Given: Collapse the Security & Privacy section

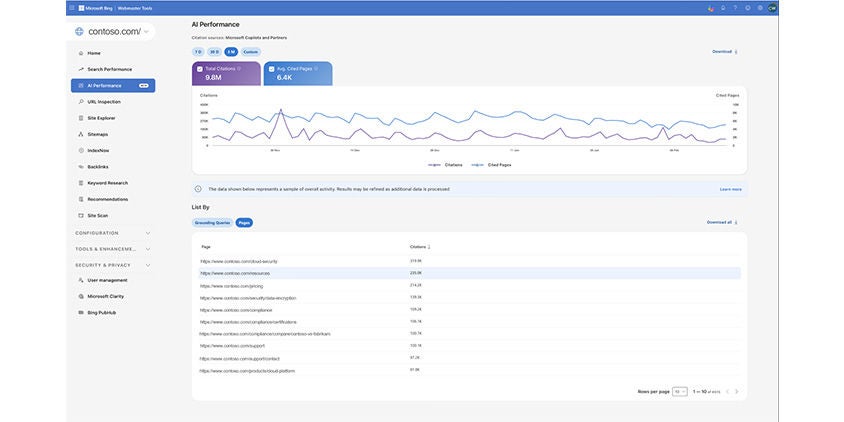Looking at the screenshot, I should 148,265.
